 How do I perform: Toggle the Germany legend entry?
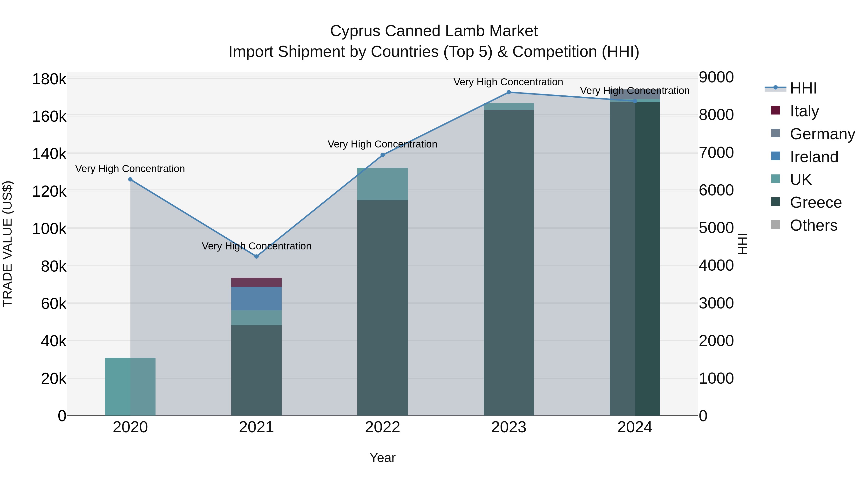click(813, 134)
